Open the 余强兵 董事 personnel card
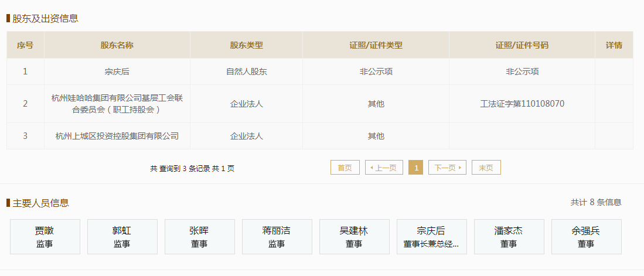 [587, 237]
